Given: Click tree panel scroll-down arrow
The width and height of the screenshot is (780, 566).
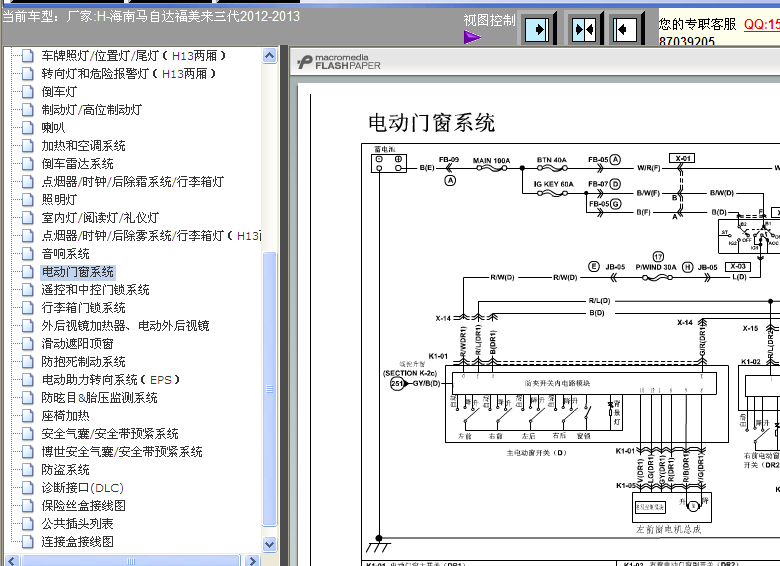Looking at the screenshot, I should [269, 544].
